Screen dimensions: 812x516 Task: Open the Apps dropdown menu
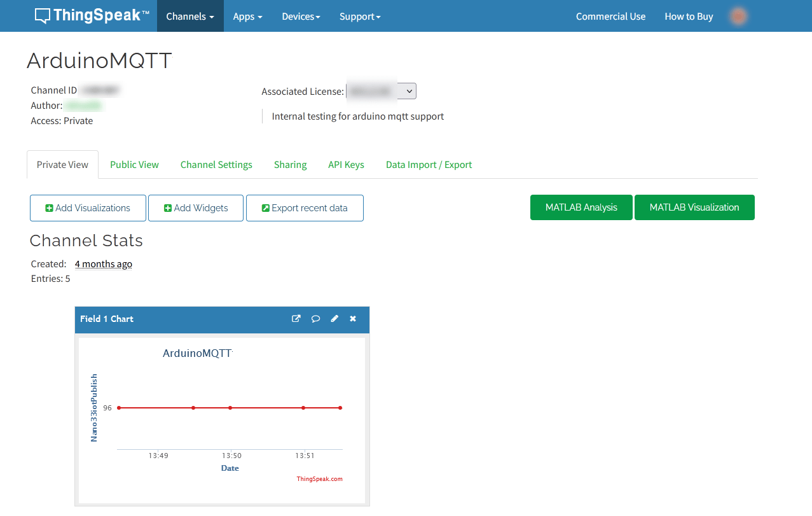(x=248, y=16)
